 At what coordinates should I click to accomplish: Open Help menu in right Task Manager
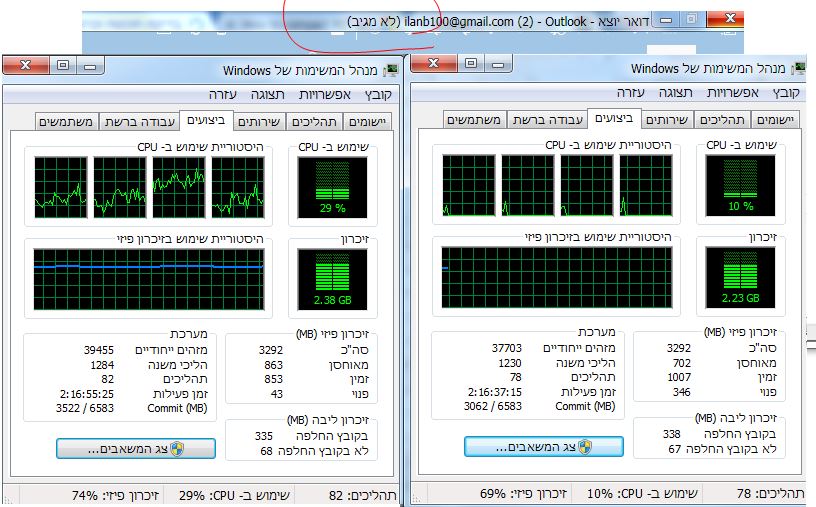[x=631, y=93]
